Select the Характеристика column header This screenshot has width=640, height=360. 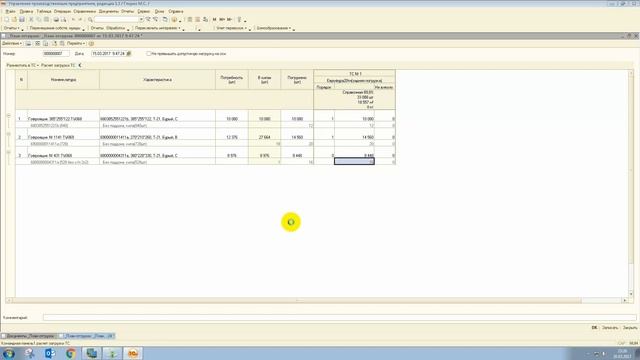point(157,80)
